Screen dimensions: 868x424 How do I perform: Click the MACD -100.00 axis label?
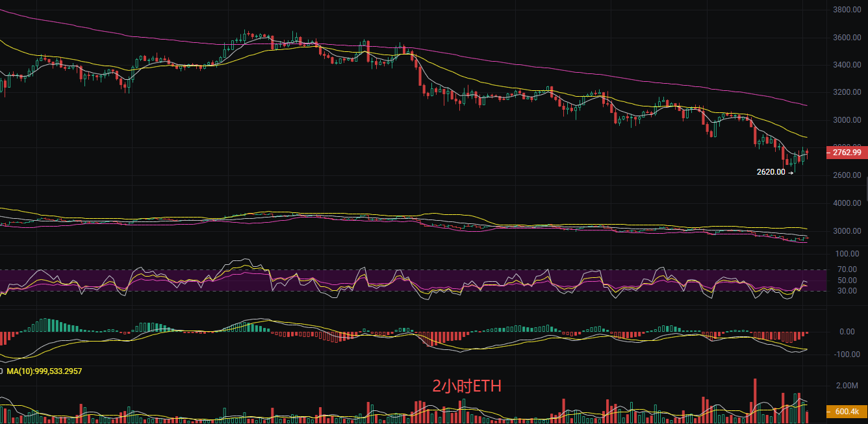[x=845, y=355]
